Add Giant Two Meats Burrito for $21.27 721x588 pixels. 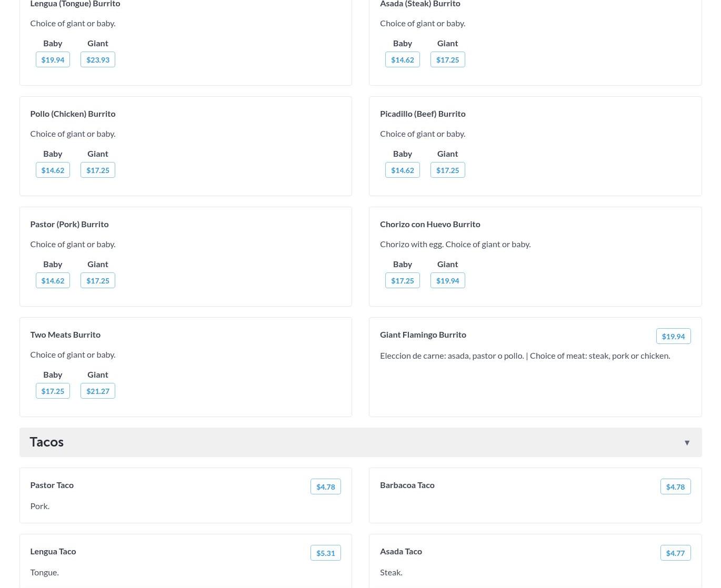(x=98, y=391)
